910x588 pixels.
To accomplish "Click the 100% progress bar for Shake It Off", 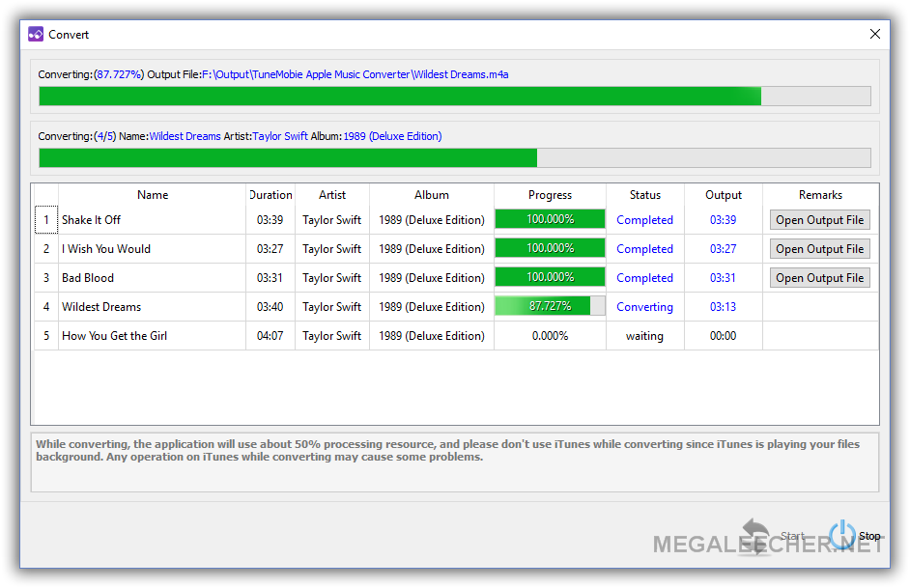I will pyautogui.click(x=551, y=219).
